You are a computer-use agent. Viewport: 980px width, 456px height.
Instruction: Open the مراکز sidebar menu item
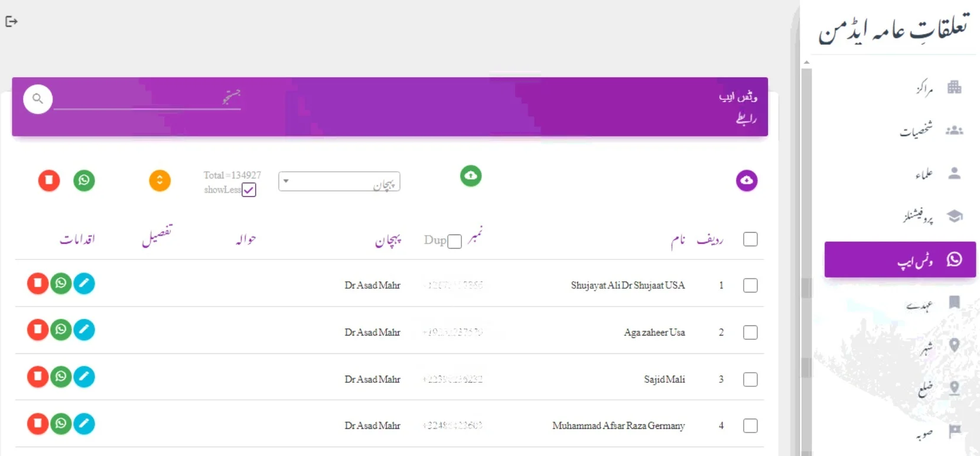939,88
